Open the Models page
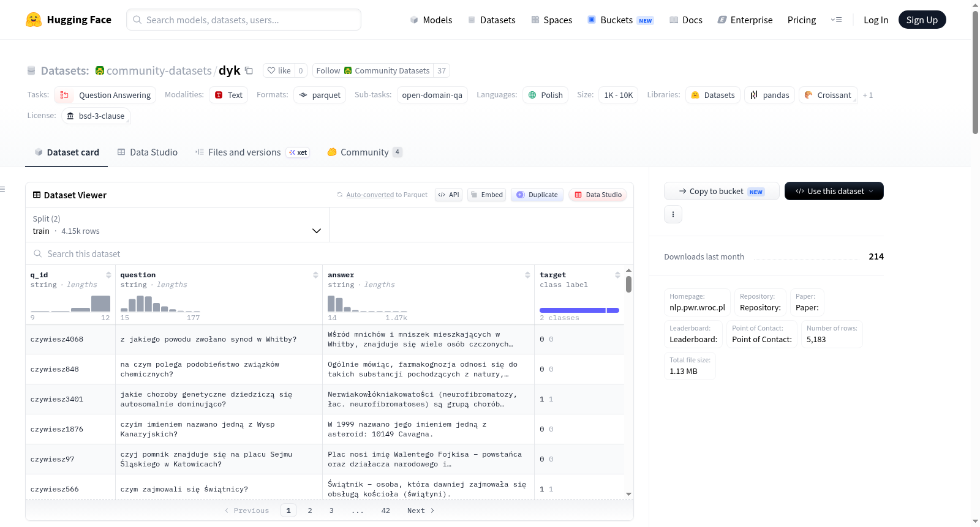Screen dimensions: 980x527 431,20
